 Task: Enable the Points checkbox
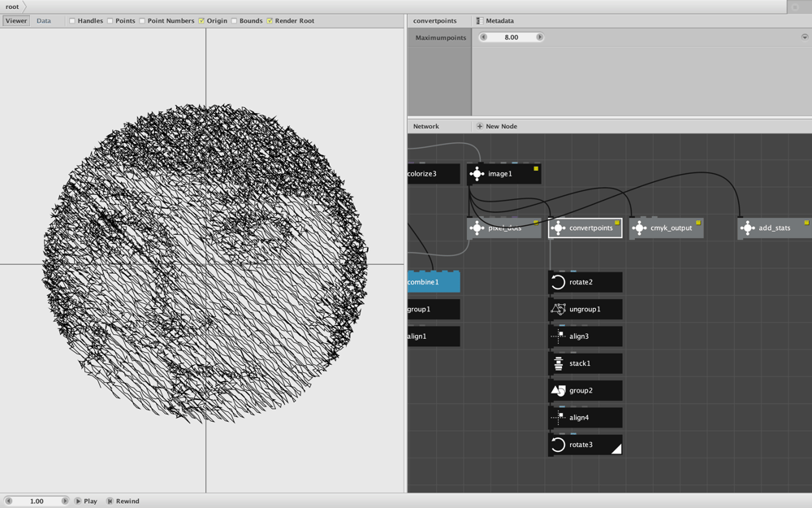(x=110, y=21)
